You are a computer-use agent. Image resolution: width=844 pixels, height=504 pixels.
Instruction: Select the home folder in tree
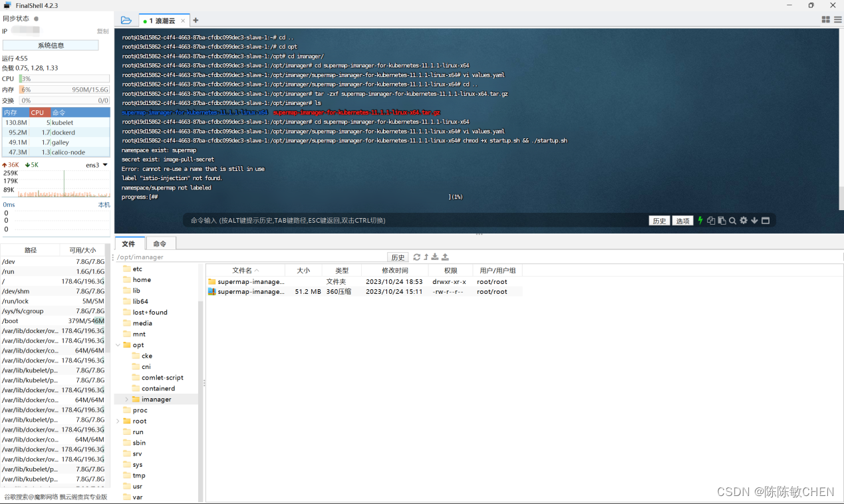pos(136,280)
